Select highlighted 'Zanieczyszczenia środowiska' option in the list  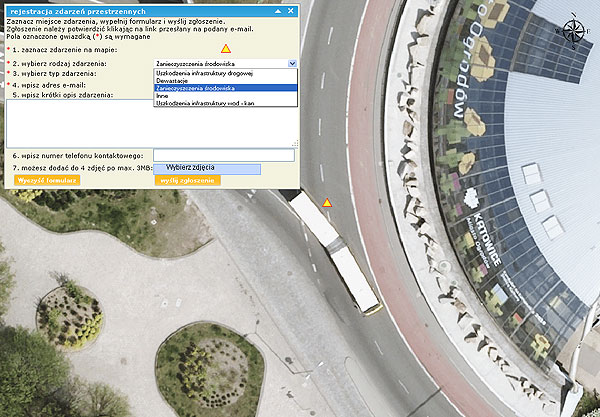226,88
